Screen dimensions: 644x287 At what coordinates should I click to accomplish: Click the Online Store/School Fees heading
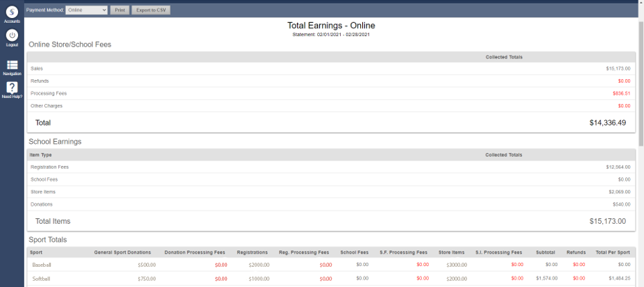click(x=70, y=44)
